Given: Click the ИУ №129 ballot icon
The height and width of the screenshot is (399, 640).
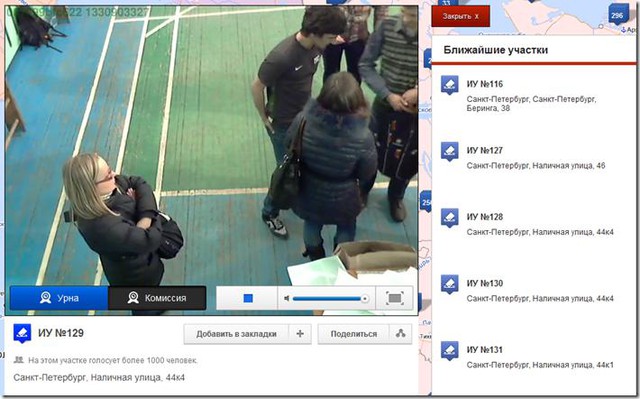Looking at the screenshot, I should pyautogui.click(x=22, y=333).
